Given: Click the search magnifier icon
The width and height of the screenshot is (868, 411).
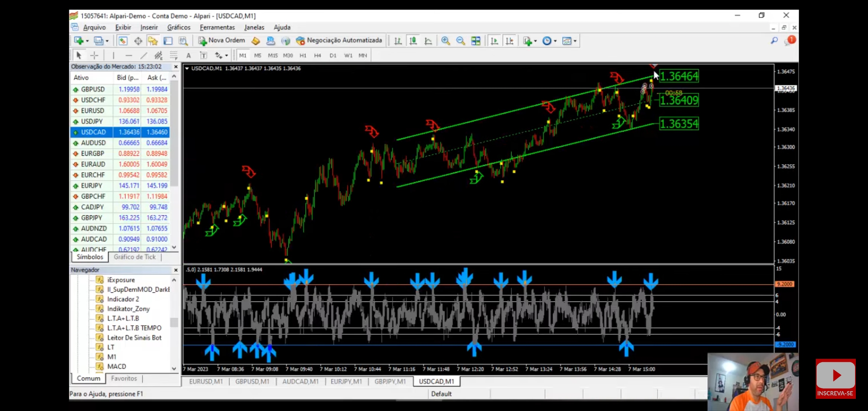Looking at the screenshot, I should click(x=774, y=41).
